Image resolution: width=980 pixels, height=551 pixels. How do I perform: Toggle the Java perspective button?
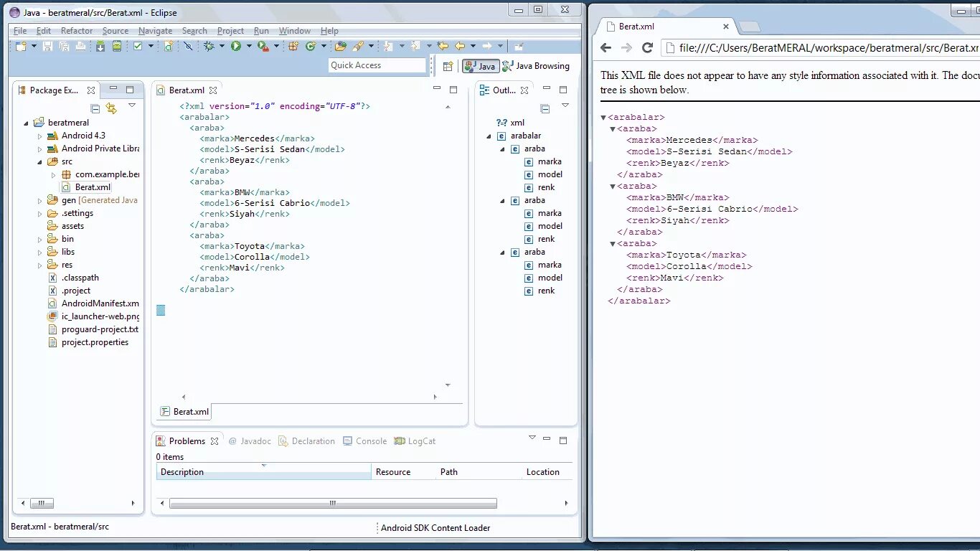(x=481, y=66)
